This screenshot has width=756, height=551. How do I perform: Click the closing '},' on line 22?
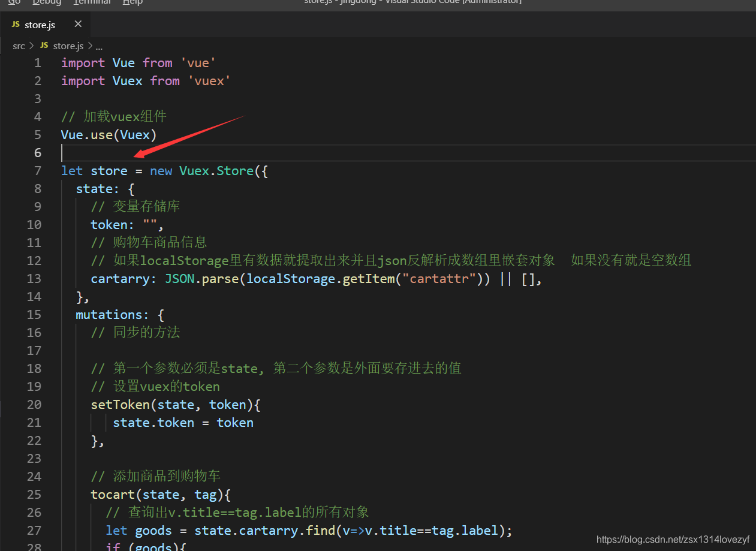(98, 441)
